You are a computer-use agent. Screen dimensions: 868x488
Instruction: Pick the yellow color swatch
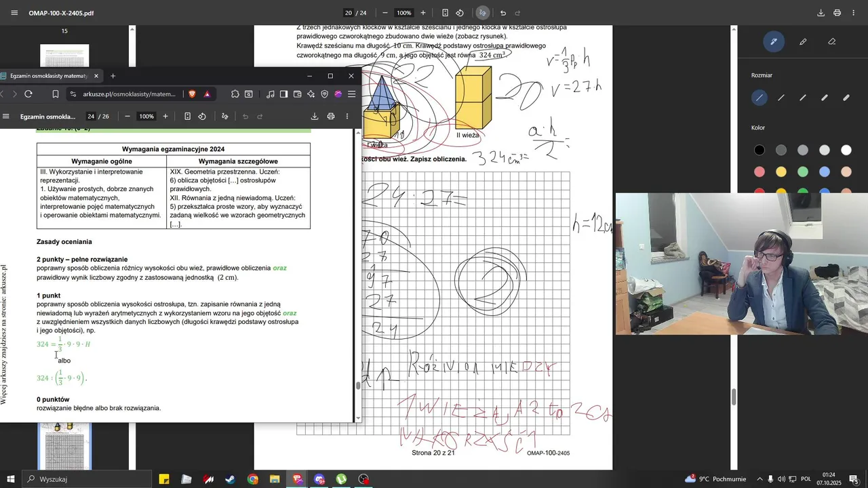(x=781, y=171)
